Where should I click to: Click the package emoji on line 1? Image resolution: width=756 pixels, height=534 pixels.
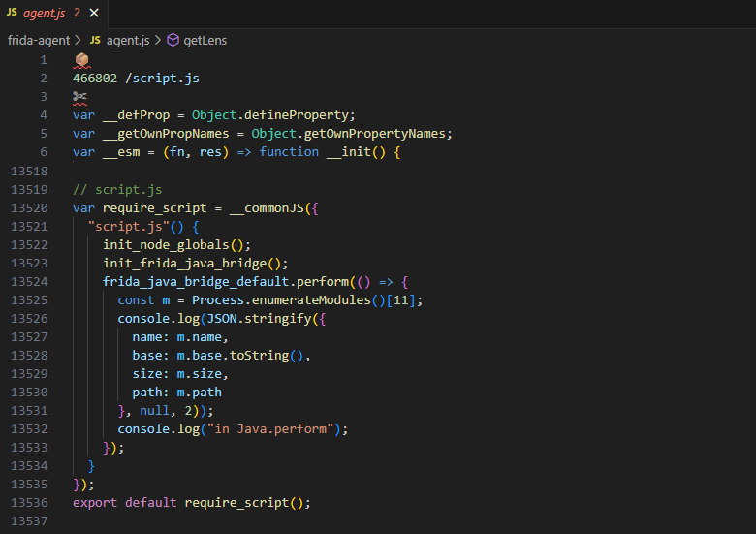(80, 60)
